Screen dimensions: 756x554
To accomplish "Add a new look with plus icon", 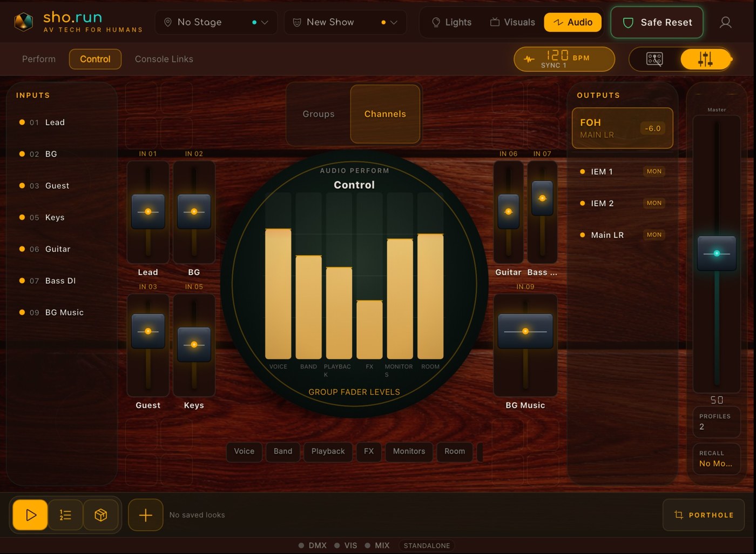I will tap(146, 515).
